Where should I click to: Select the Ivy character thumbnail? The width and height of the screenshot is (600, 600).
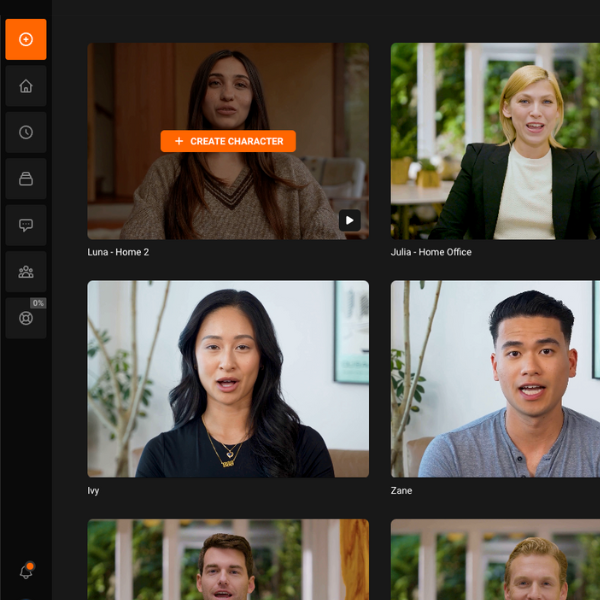point(228,378)
